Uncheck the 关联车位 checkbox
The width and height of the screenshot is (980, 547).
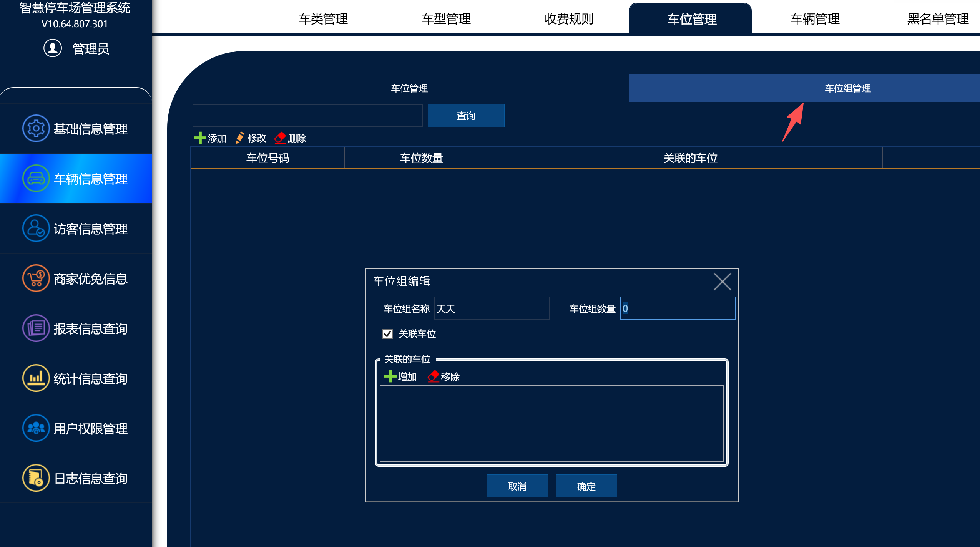pos(387,333)
